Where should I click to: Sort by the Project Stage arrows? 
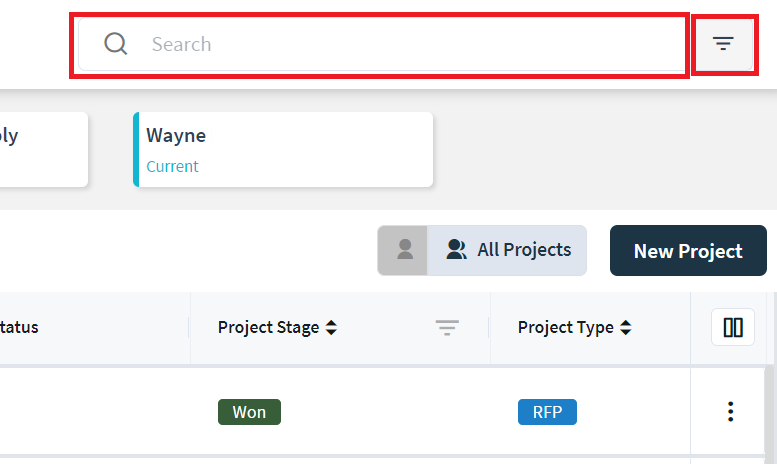[x=331, y=328]
